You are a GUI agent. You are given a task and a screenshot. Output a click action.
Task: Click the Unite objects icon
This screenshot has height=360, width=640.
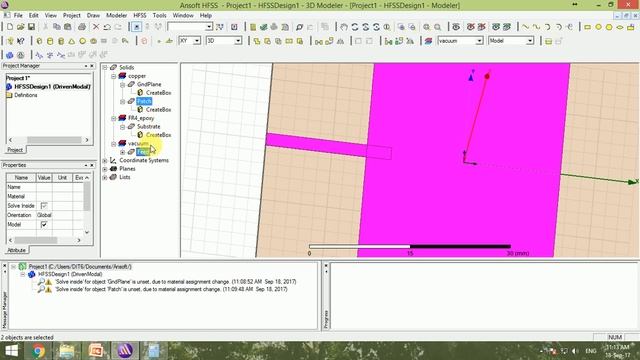(257, 41)
